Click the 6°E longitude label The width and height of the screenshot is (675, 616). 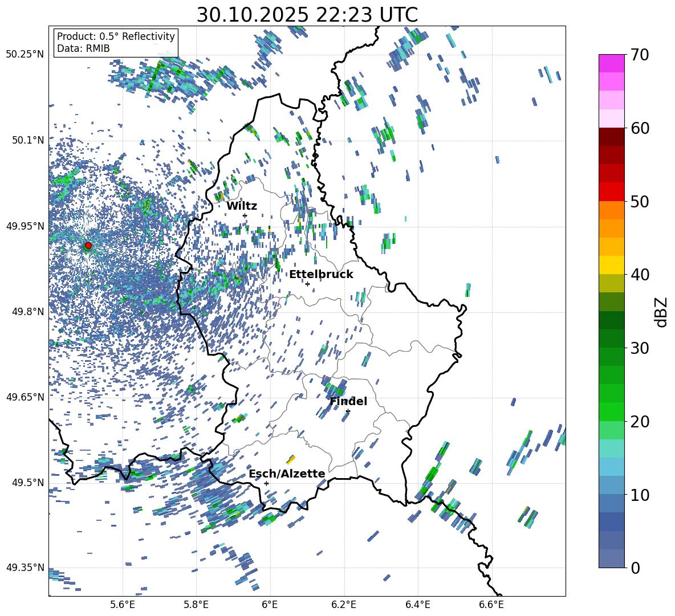[x=270, y=605]
